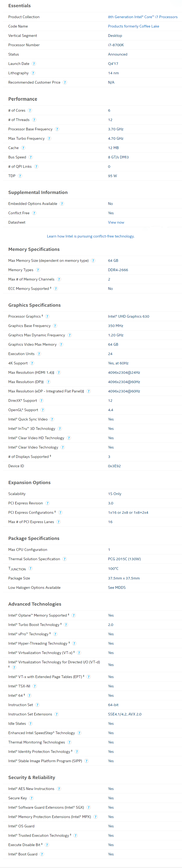
Task: Open 8th Generation Intel Core i7 Processors link
Action: tap(143, 17)
